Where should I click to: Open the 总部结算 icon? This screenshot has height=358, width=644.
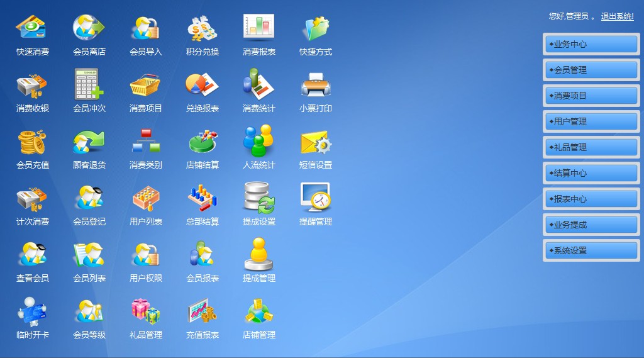click(202, 198)
